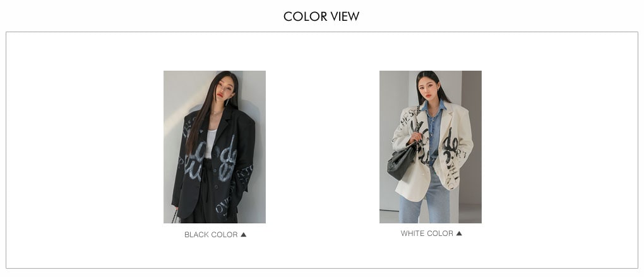This screenshot has width=644, height=277.
Task: Click the chain bag strap in black photo
Action: tap(174, 216)
